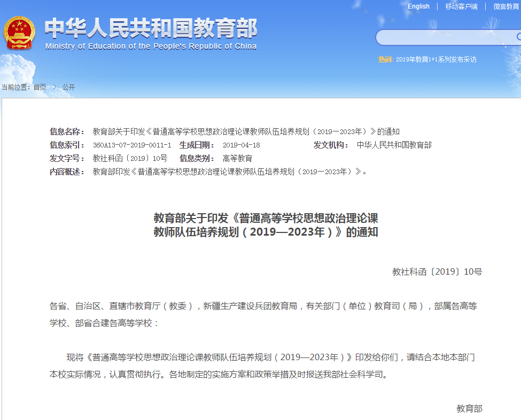Open the 微言教育 link
Image resolution: width=521 pixels, height=420 pixels.
(506, 6)
